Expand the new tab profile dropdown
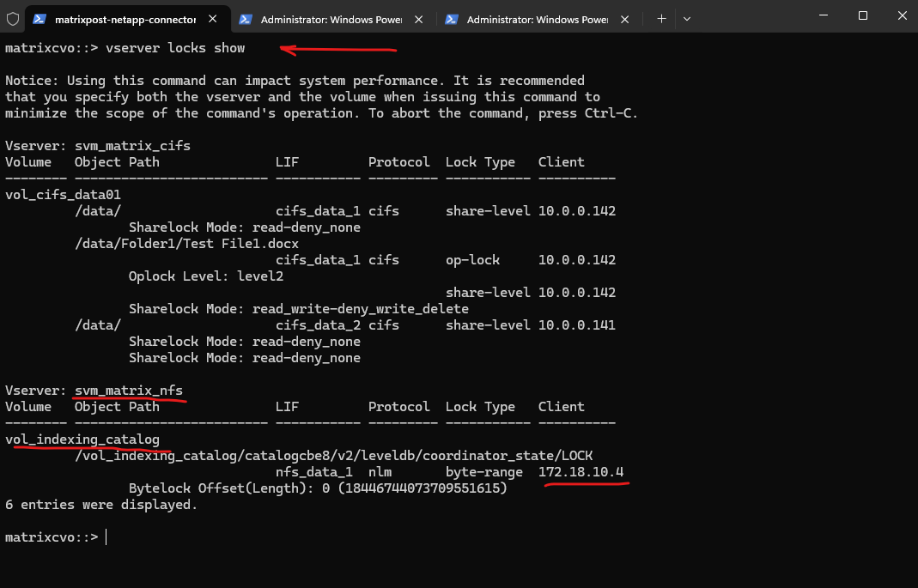 pyautogui.click(x=686, y=18)
